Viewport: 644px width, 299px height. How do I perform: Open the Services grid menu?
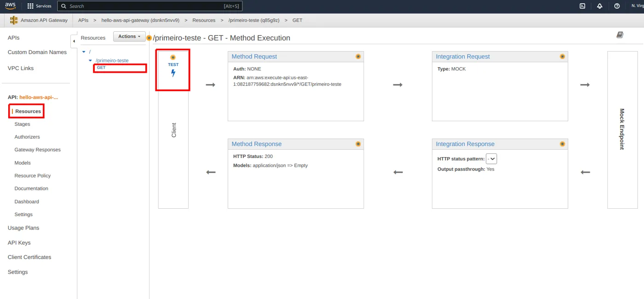pyautogui.click(x=40, y=6)
